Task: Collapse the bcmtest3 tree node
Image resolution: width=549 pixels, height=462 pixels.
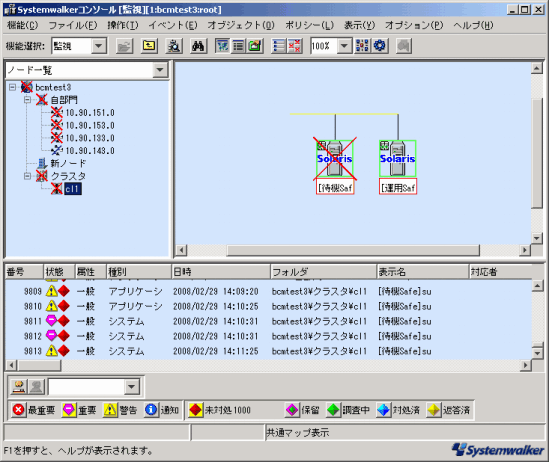Action: coord(13,87)
